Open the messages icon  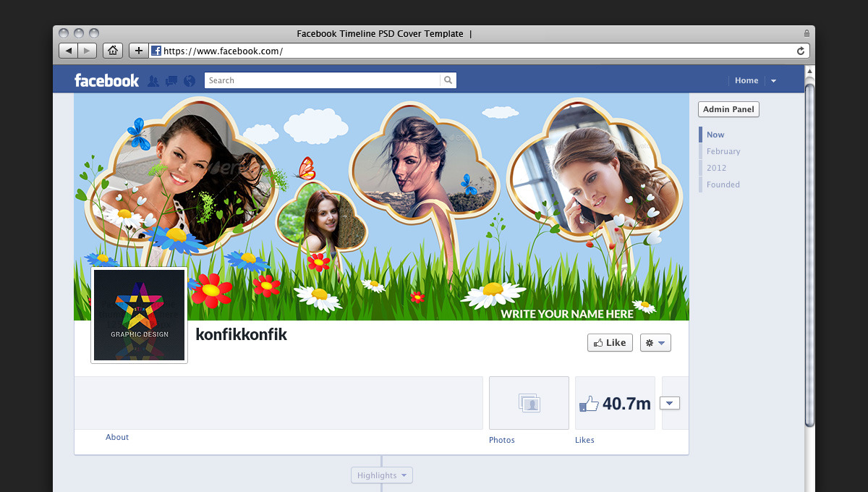(x=171, y=81)
